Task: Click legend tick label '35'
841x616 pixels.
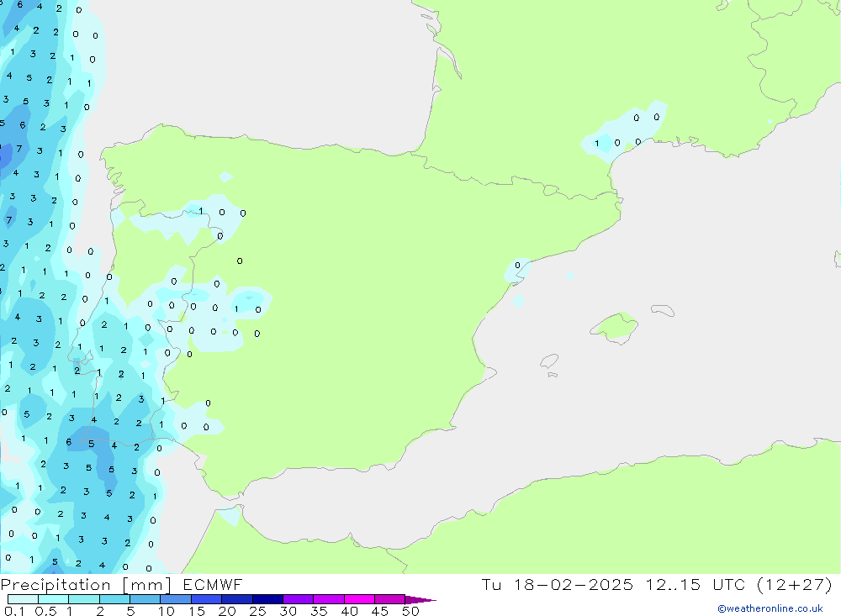Action: coord(319,611)
